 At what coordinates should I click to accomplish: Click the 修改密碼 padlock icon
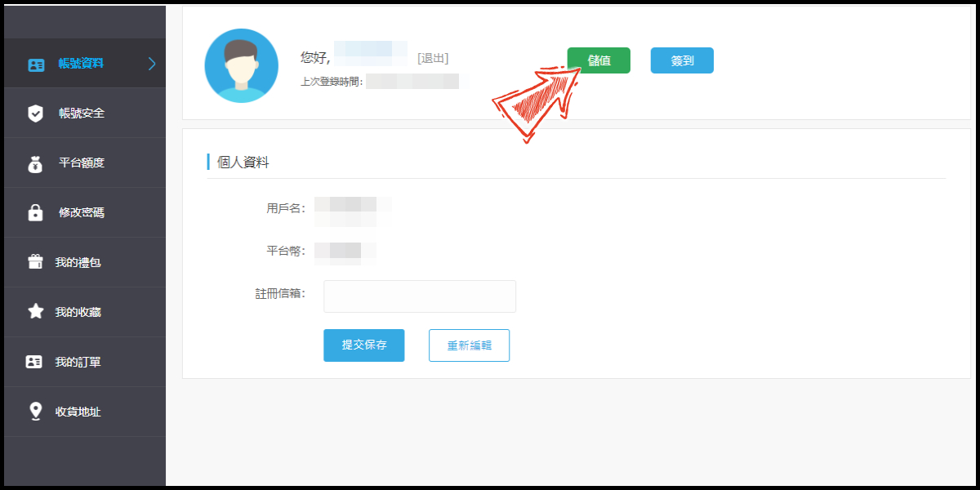click(x=35, y=212)
